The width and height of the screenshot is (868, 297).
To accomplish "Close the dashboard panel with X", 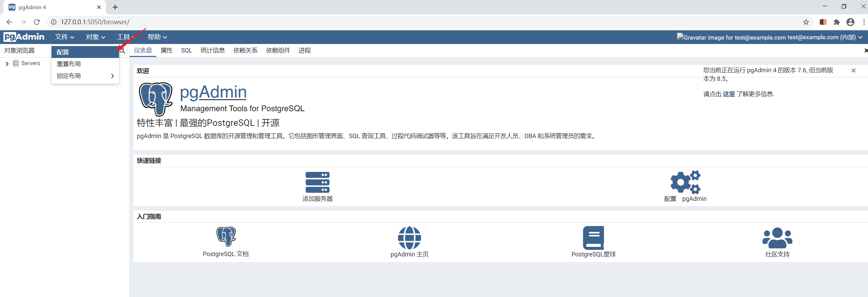I will tap(866, 51).
